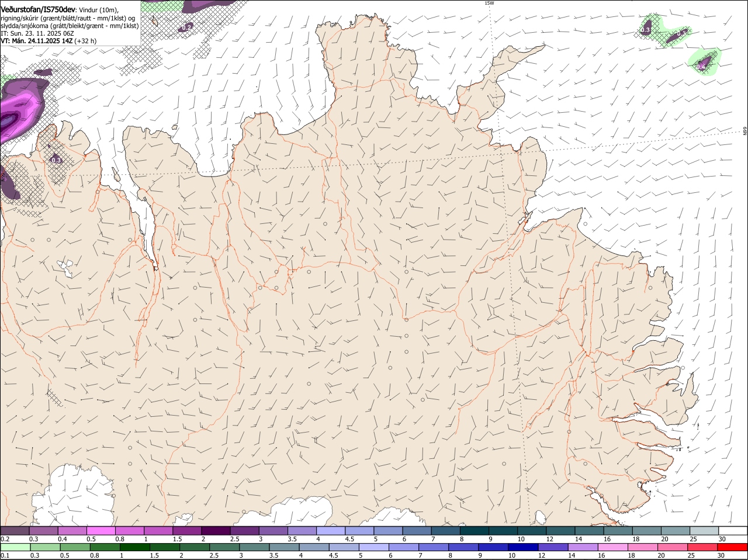Click the '15W' longitude label
The image size is (748, 560).
[489, 3]
